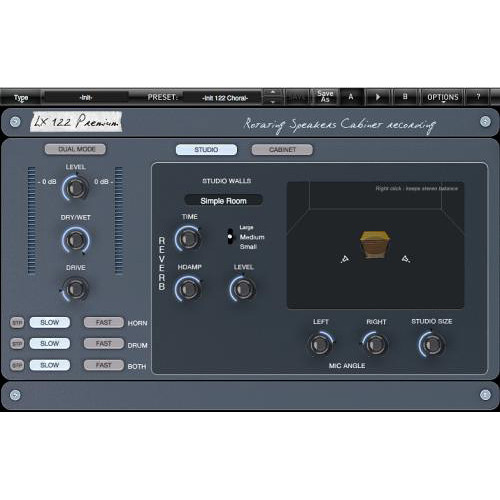The height and width of the screenshot is (500, 500).
Task: Select the rotating speaker cabinet box
Action: pos(374,244)
